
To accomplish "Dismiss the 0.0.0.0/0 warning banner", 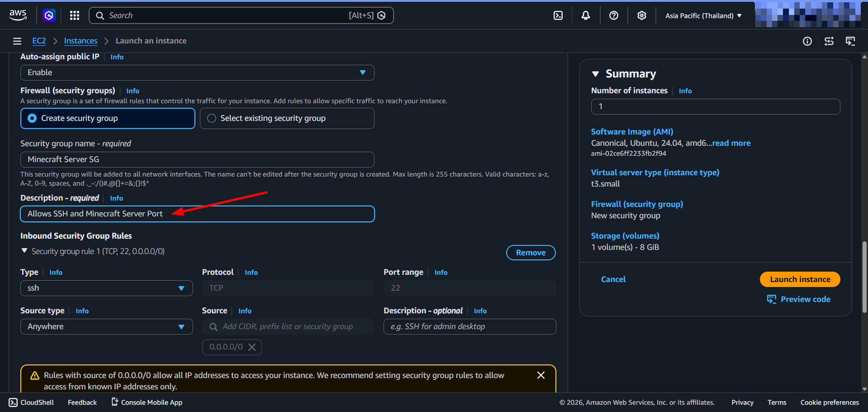I will click(x=541, y=375).
